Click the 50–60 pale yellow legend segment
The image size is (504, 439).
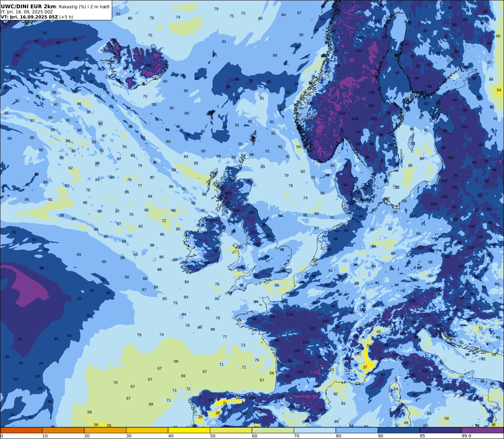coord(231,430)
